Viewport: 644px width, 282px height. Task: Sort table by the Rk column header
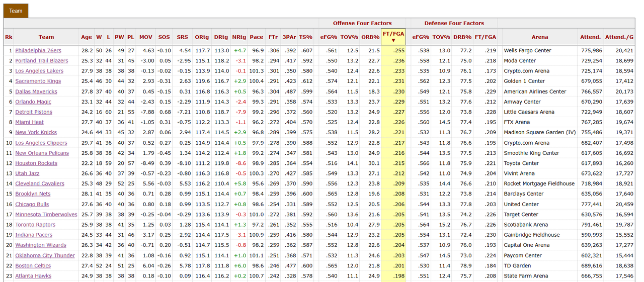pyautogui.click(x=9, y=37)
